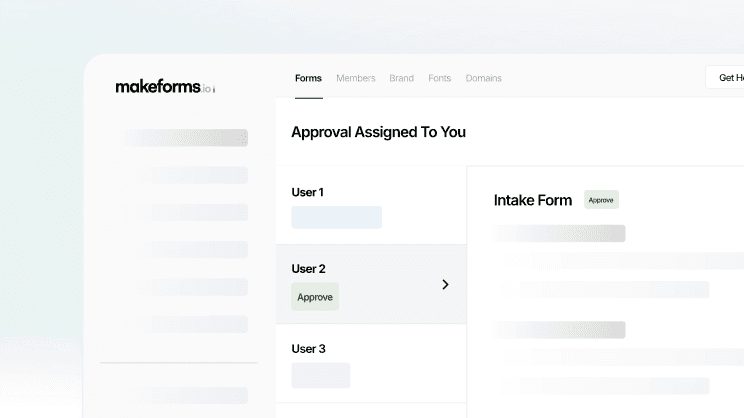Click the Approve tag beside Intake Form
This screenshot has height=418, width=744.
pos(601,200)
